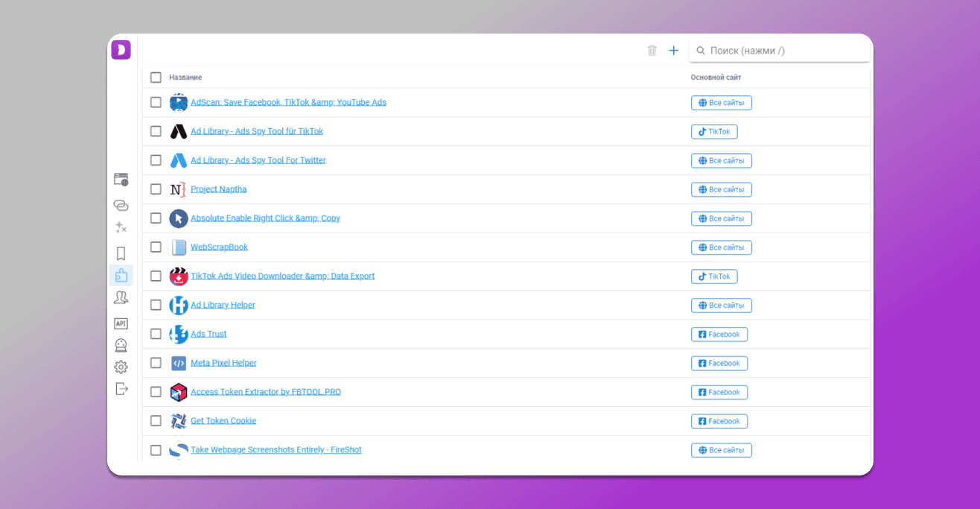Check the Ad Library TikTok row checkbox
The width and height of the screenshot is (980, 509).
pyautogui.click(x=156, y=131)
